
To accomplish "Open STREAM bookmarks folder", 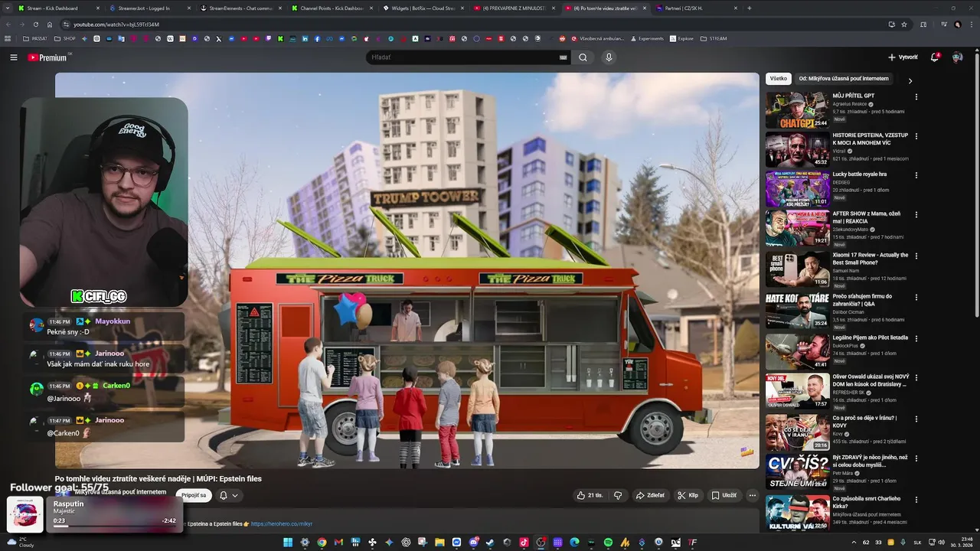I will (x=714, y=38).
